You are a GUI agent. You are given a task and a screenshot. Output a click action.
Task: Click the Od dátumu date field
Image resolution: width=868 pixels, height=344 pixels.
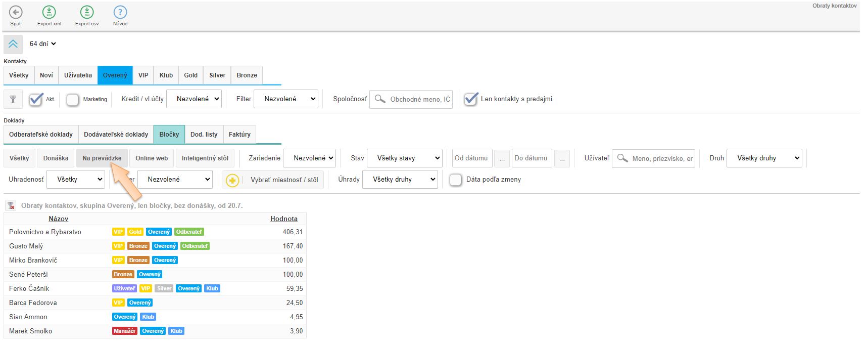(471, 158)
